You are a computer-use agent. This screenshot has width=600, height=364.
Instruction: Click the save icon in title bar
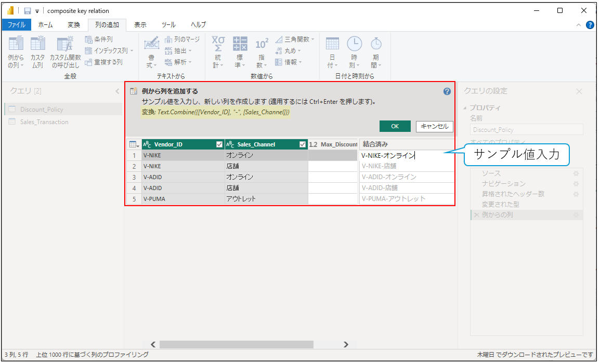click(27, 11)
